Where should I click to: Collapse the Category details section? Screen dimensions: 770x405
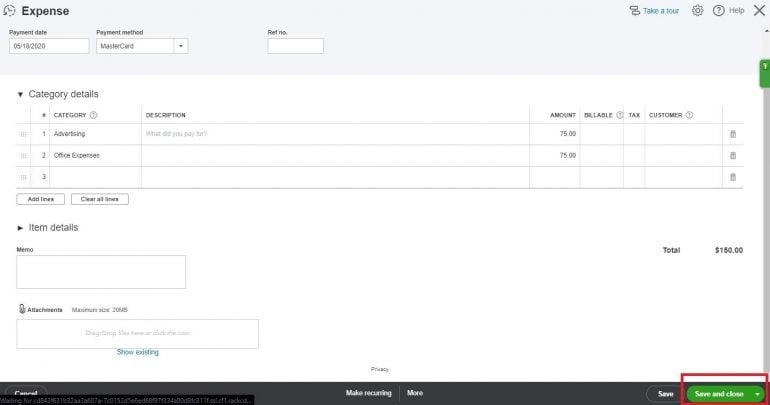pos(21,94)
